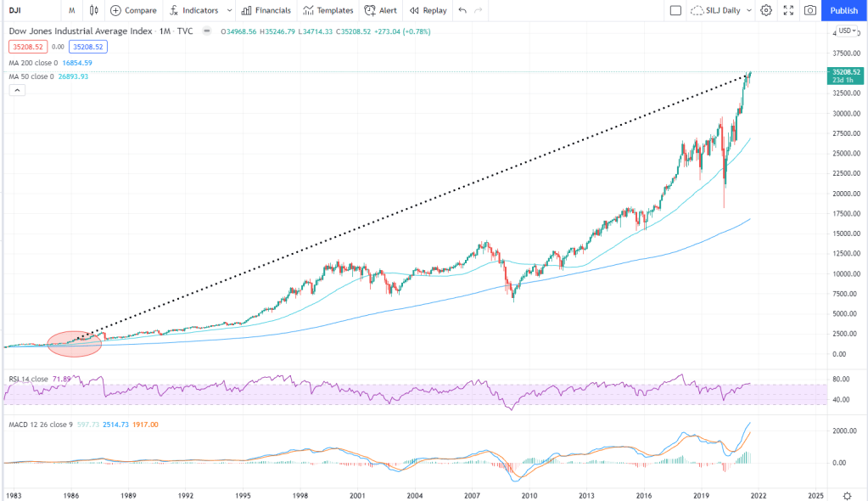This screenshot has width=868, height=501.
Task: Expand the Indicators favorites dropdown arrow
Action: pos(230,10)
